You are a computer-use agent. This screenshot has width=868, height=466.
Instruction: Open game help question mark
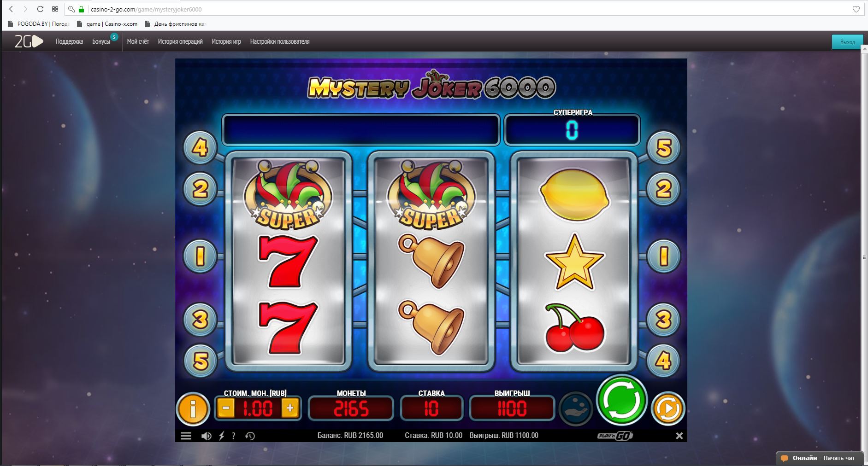(234, 436)
